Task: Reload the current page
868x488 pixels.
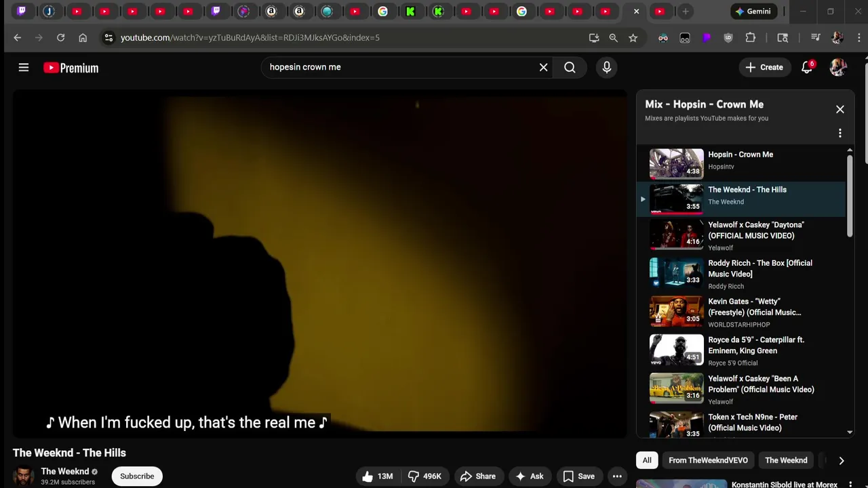Action: (60, 37)
